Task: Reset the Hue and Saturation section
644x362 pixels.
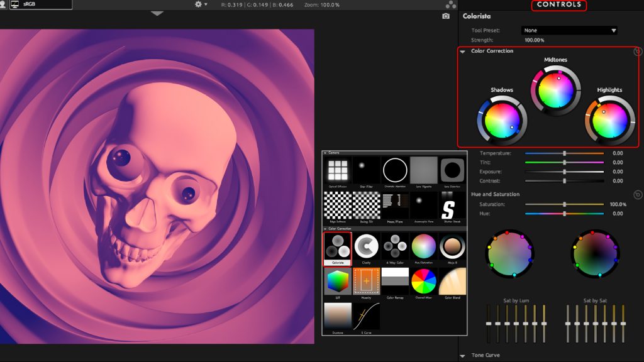Action: (637, 195)
